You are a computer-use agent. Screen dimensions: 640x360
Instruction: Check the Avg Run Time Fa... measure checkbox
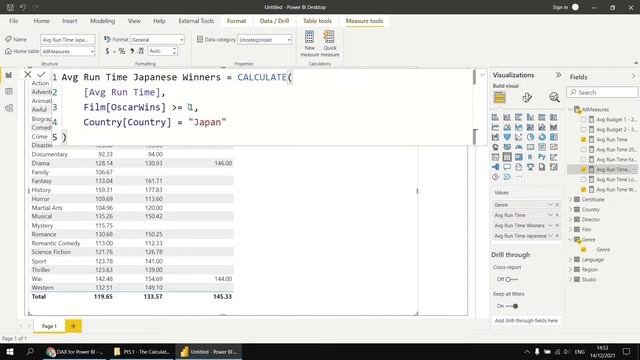click(x=583, y=160)
